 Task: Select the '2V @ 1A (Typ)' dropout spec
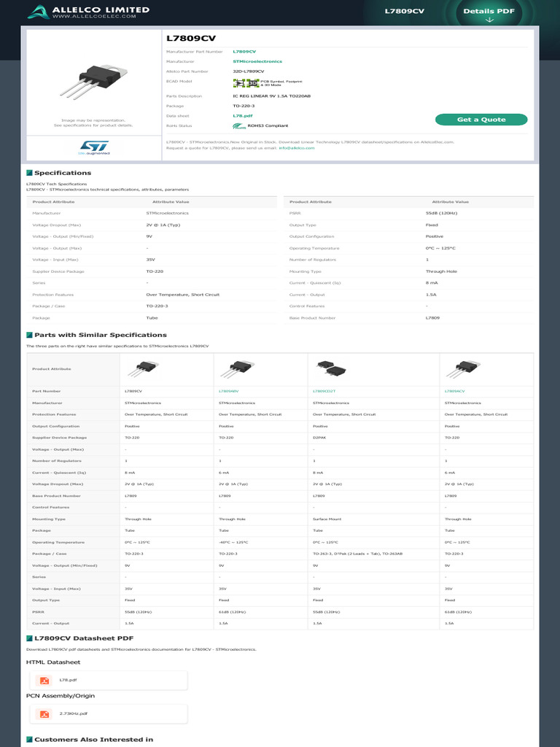163,225
